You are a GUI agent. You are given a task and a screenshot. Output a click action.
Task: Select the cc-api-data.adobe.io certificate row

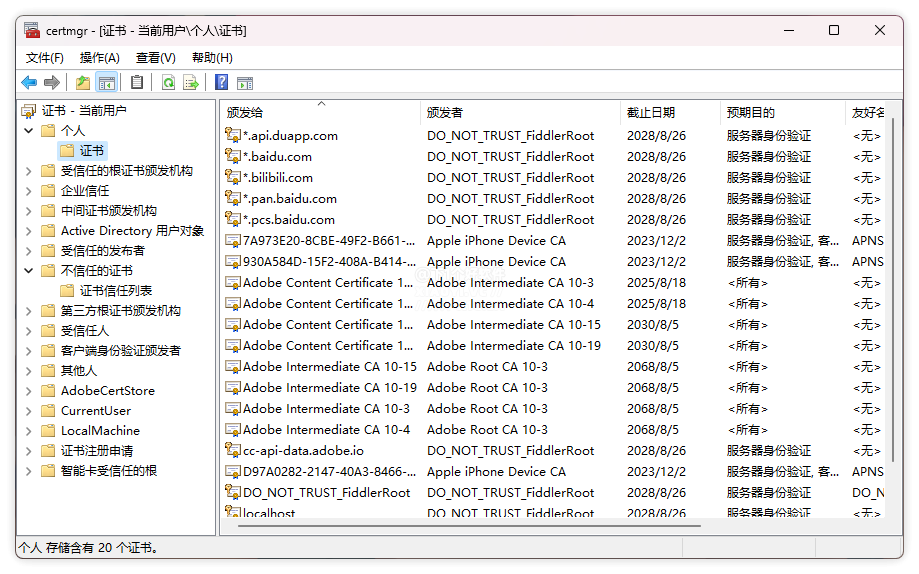[x=303, y=451]
